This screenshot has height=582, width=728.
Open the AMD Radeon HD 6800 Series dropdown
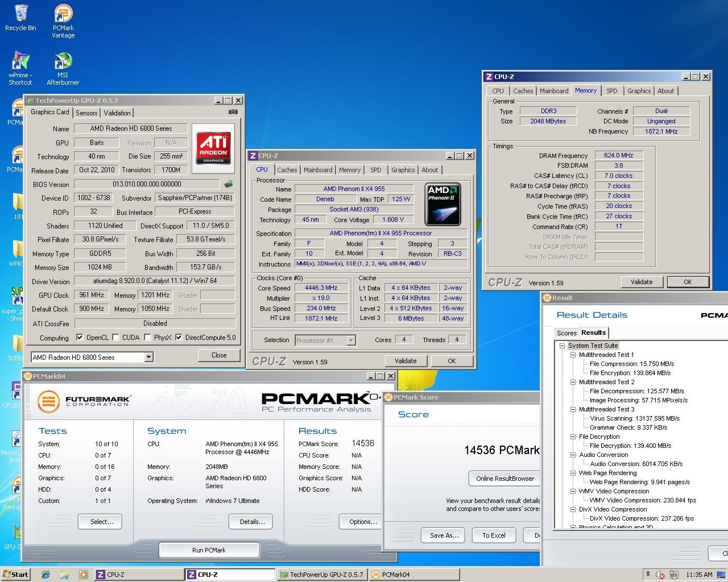pyautogui.click(x=148, y=357)
